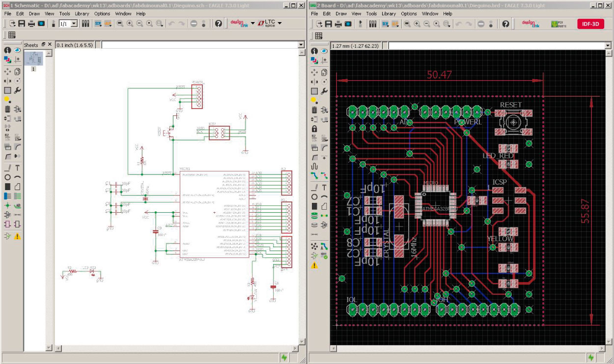
Task: Select the Junction tool in Schematic palette
Action: tap(7, 205)
